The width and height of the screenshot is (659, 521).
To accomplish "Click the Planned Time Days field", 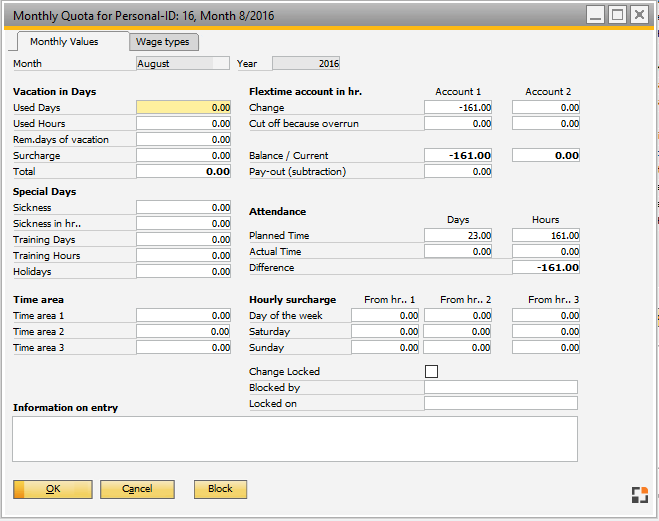I will (459, 236).
